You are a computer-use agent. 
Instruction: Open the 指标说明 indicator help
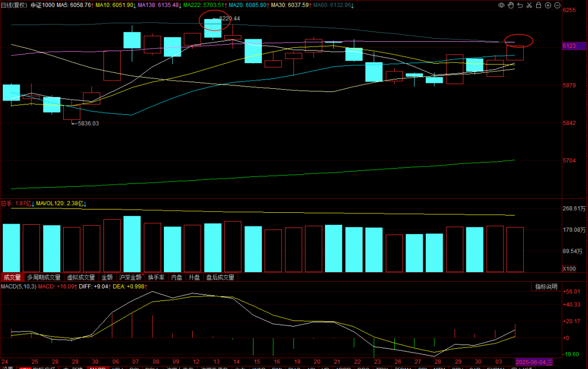tap(546, 286)
